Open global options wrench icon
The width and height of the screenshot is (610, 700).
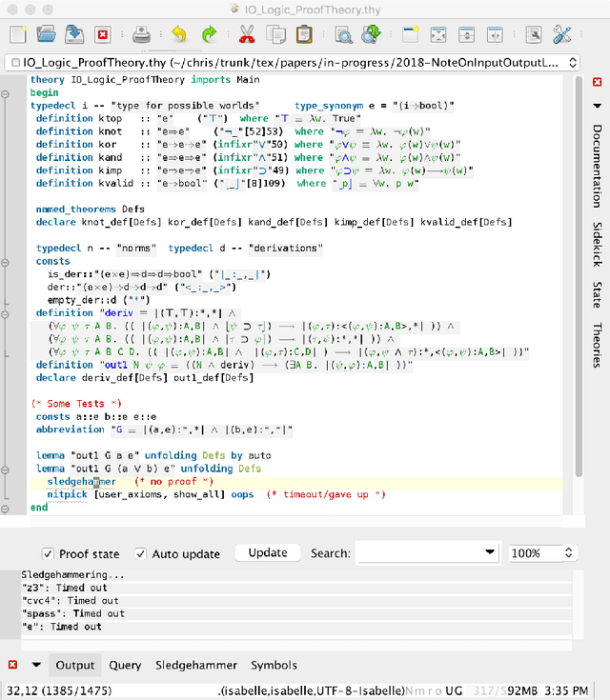point(561,34)
